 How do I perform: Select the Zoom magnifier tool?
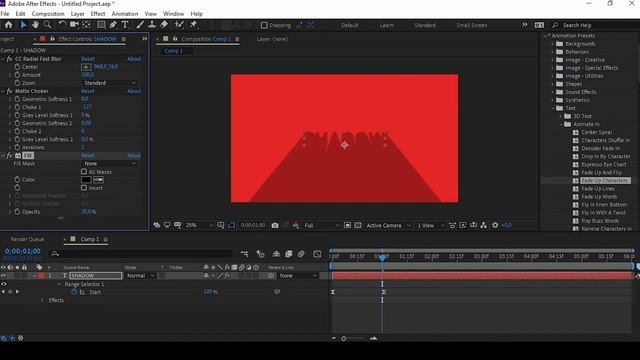47,25
